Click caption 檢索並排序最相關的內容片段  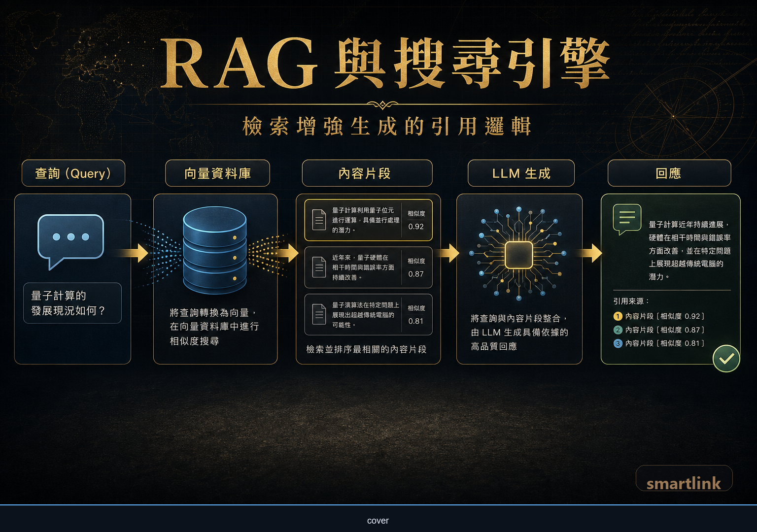point(366,349)
